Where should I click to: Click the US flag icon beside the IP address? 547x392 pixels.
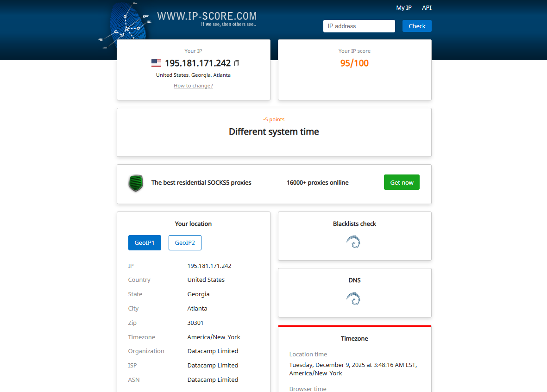(x=156, y=62)
